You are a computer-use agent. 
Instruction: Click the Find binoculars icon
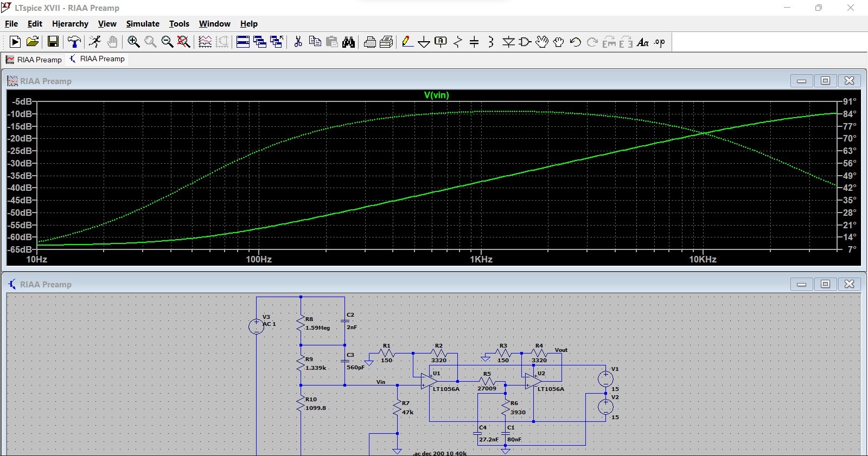(349, 42)
